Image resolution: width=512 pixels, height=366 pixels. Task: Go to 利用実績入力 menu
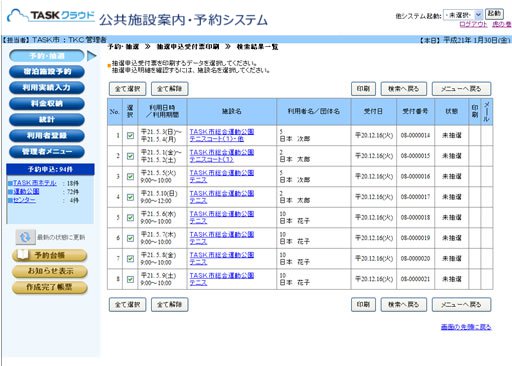(x=47, y=87)
